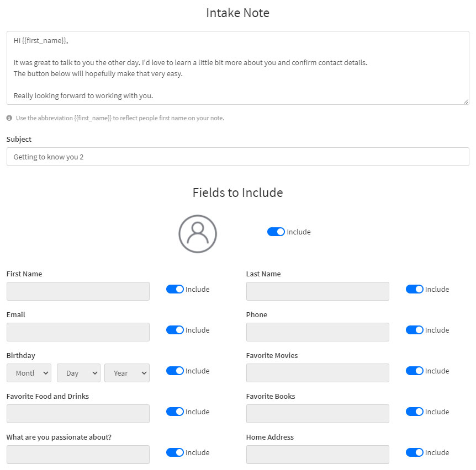This screenshot has height=470, width=476.
Task: Click the profile avatar icon
Action: point(197,233)
